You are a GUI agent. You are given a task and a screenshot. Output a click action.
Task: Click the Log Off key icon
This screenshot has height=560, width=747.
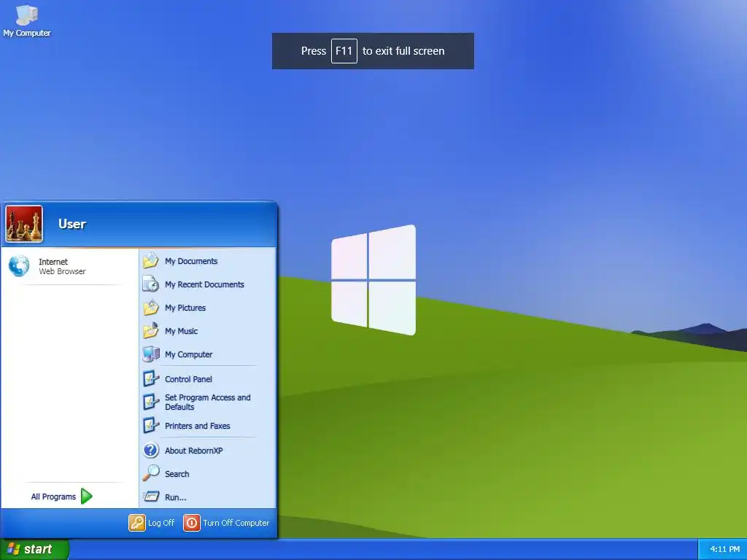(137, 523)
